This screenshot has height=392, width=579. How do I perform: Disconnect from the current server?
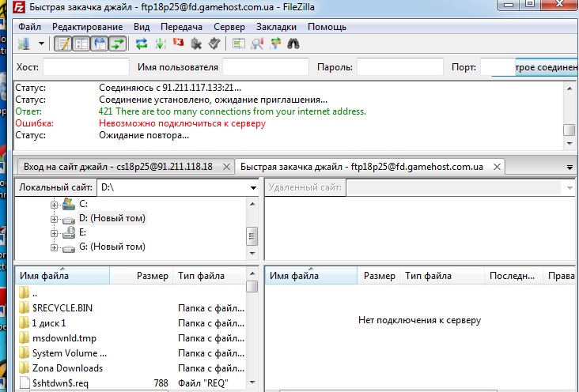[x=196, y=44]
